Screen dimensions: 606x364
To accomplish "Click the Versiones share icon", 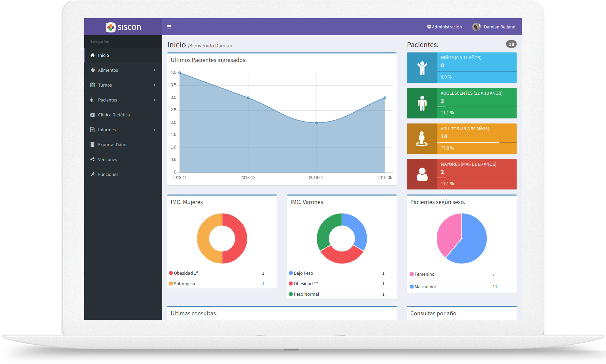I will pos(92,159).
